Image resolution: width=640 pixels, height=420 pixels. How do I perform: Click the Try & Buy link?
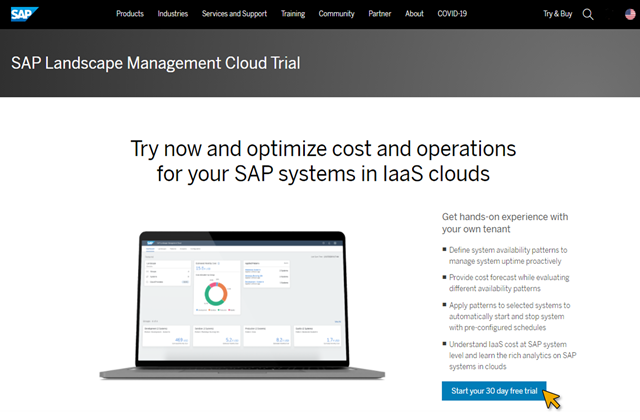(x=558, y=14)
